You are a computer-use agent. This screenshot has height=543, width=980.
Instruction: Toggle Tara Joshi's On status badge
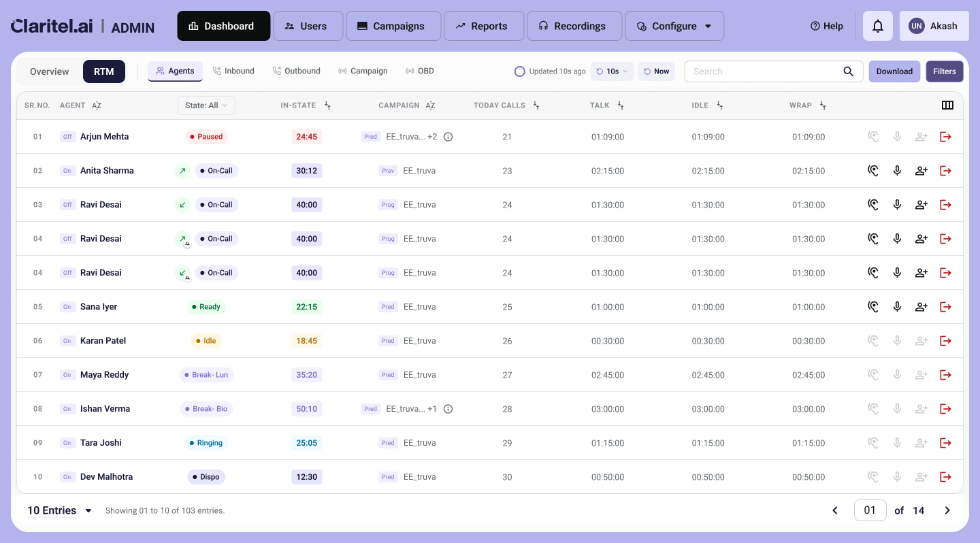pyautogui.click(x=67, y=443)
